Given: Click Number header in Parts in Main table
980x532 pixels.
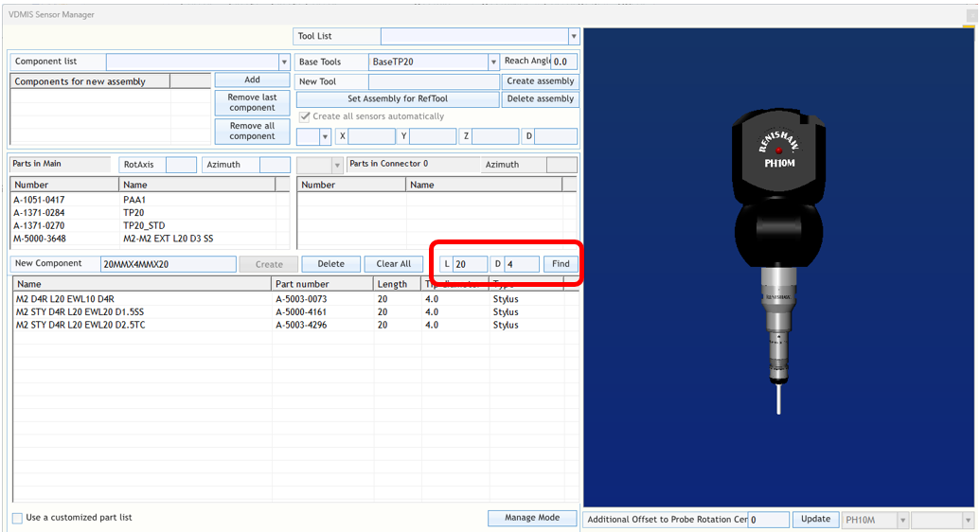Looking at the screenshot, I should click(x=65, y=185).
